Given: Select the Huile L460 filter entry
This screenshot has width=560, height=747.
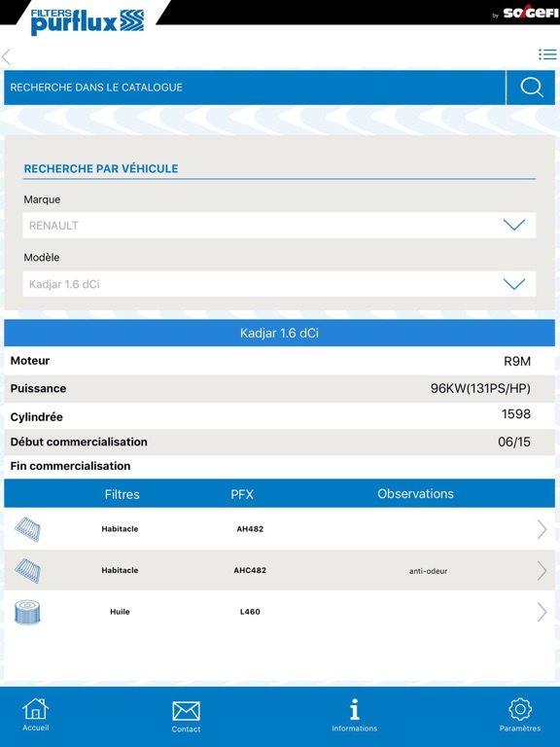Looking at the screenshot, I should (280, 612).
